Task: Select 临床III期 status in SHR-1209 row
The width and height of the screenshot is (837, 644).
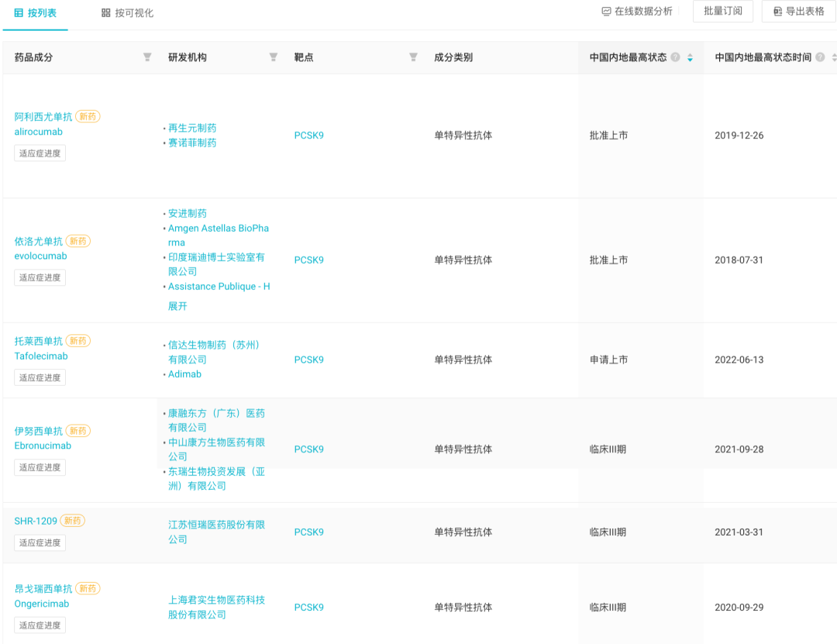Action: coord(608,532)
